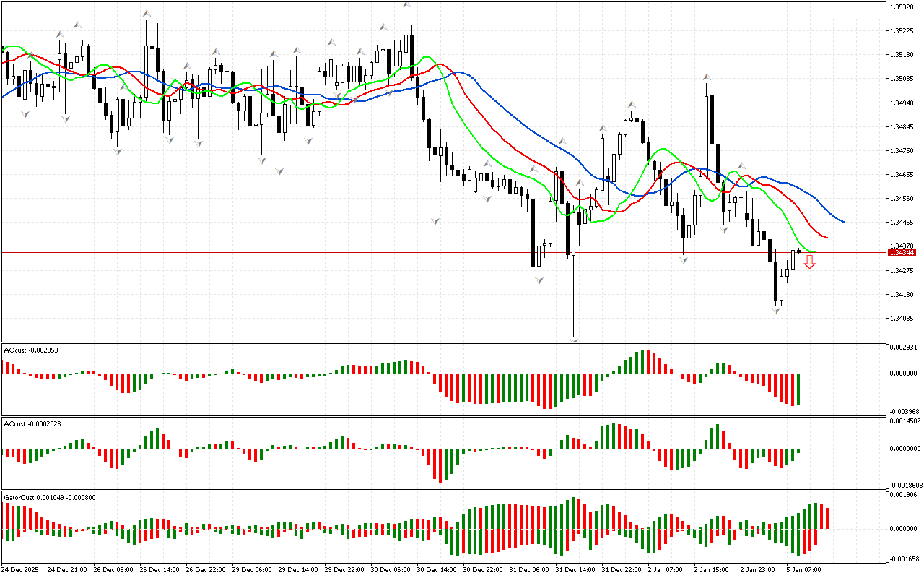Click the up fractal above the 2 Jan 15:00 spike
Image resolution: width=924 pixels, height=578 pixels.
[707, 76]
